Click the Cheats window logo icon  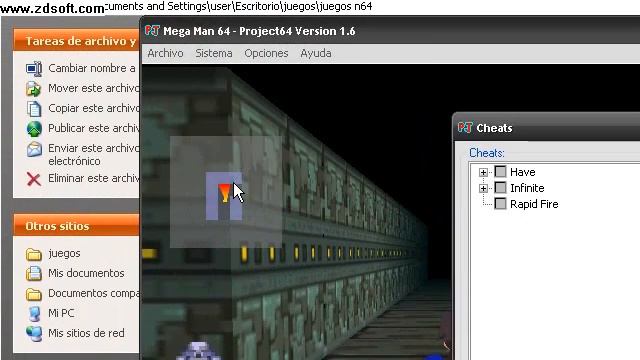(465, 128)
